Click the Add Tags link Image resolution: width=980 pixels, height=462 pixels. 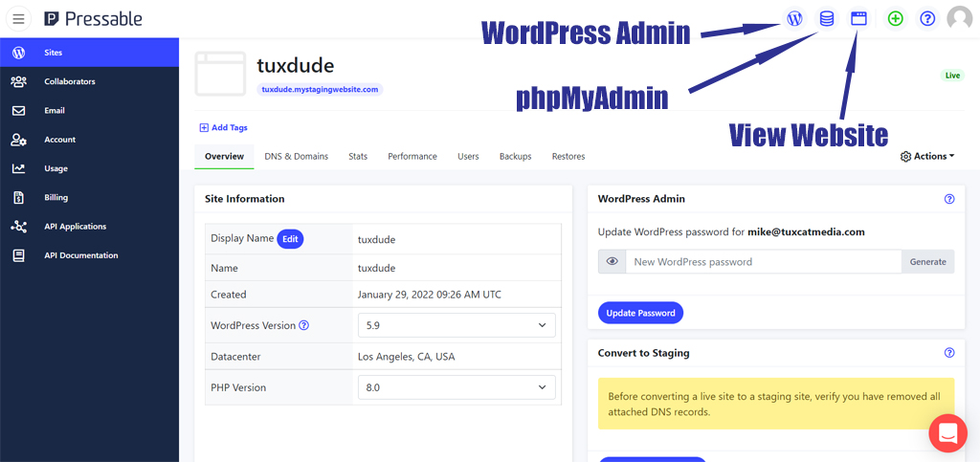coord(223,127)
